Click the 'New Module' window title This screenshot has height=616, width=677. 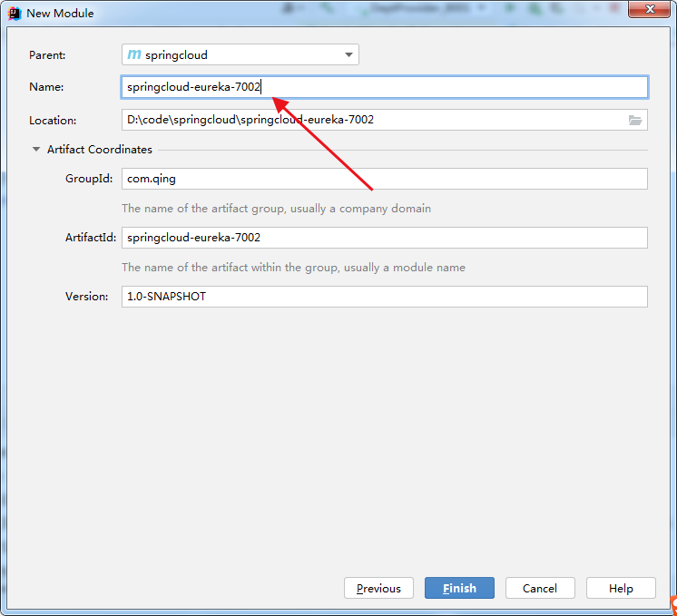pyautogui.click(x=60, y=14)
